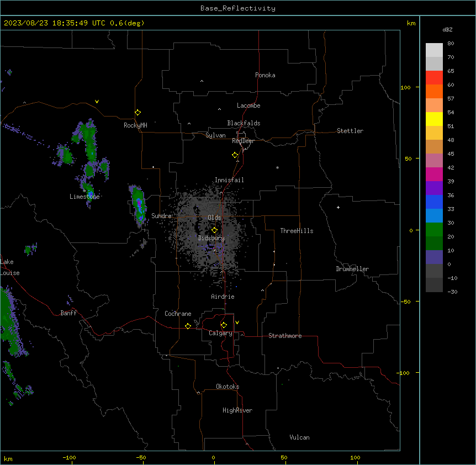Select the blue 33-36 dBZ legend swatch
Screen dimensions: 476x465
pos(434,202)
